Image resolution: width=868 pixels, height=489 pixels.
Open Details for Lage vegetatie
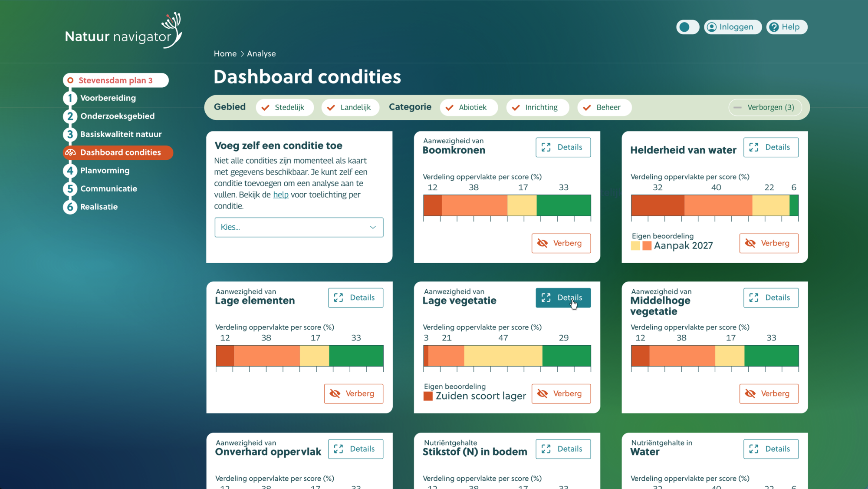coord(563,297)
